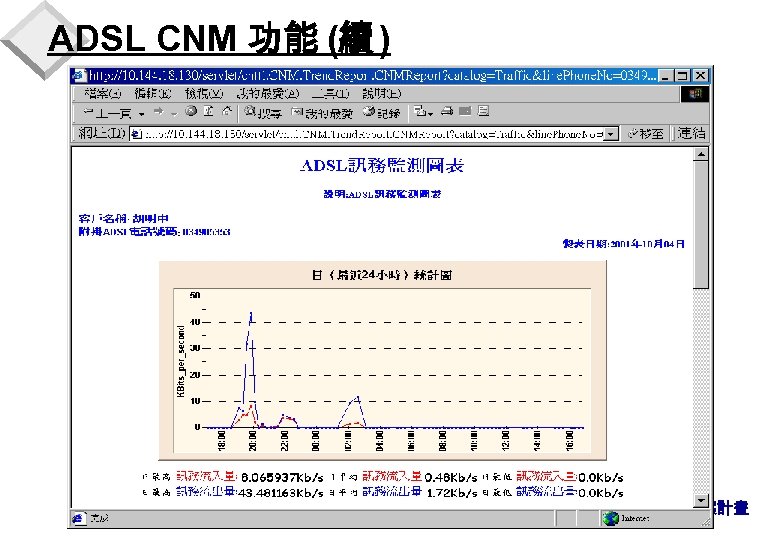Click the IE icon in title bar
Viewport: 780px width, 540px height.
[x=79, y=76]
